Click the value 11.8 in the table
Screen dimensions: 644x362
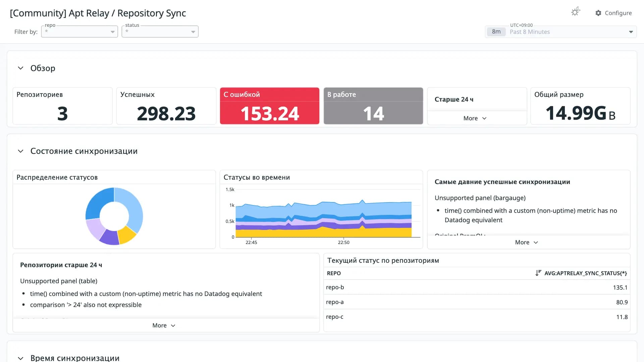tap(622, 317)
